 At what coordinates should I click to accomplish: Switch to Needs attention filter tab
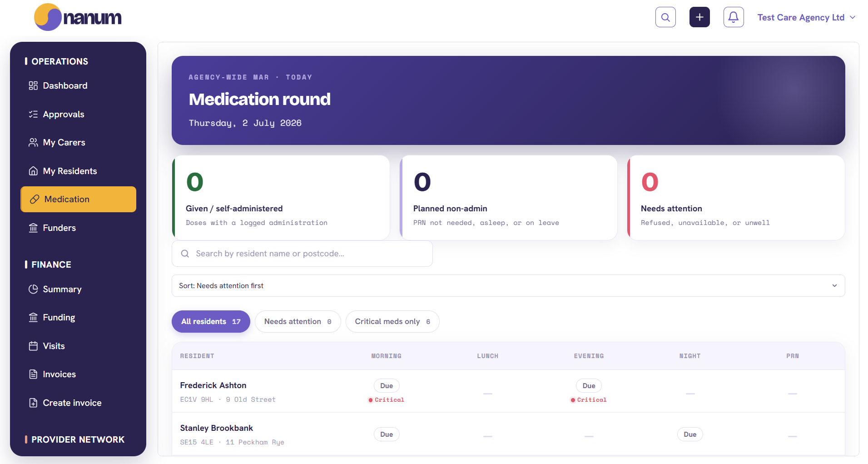(298, 321)
